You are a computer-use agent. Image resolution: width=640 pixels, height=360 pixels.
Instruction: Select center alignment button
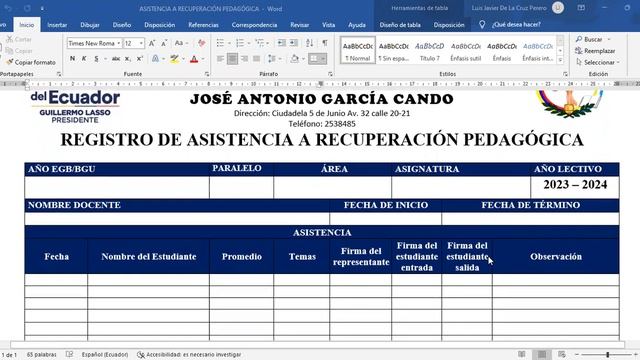pyautogui.click(x=232, y=59)
